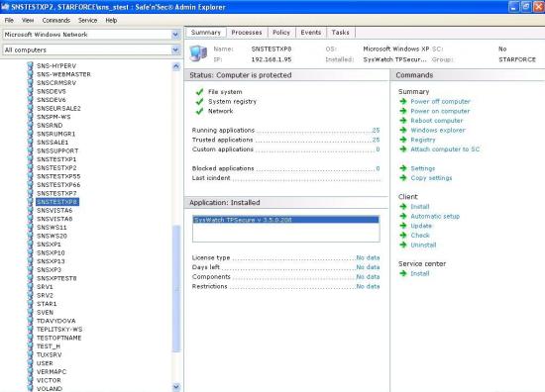Click the computer list scroll down arrow
The image size is (545, 392).
[176, 386]
